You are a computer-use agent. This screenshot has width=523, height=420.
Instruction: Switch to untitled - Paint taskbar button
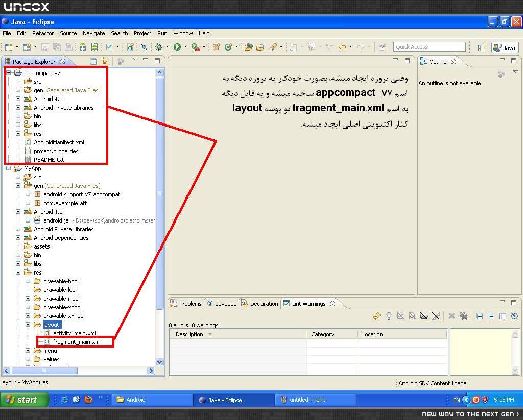(315, 400)
